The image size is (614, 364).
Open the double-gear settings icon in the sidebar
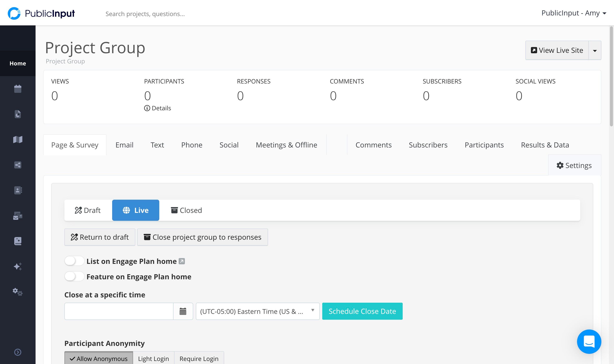click(18, 292)
